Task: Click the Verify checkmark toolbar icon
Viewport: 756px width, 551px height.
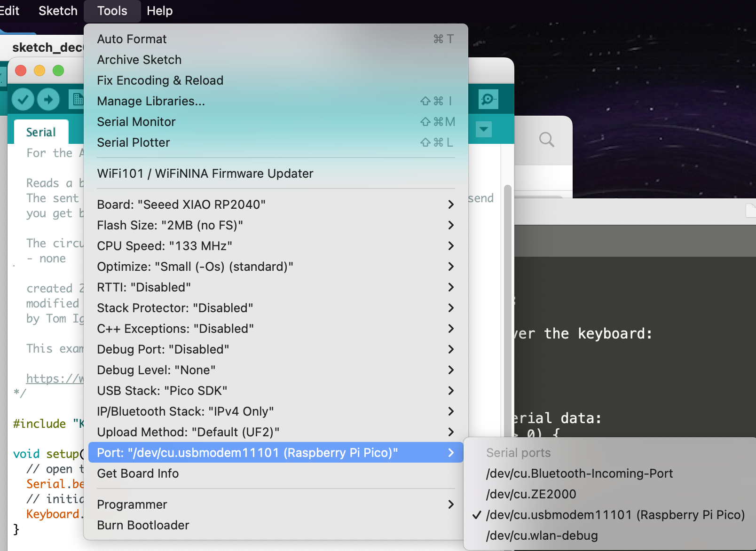Action: [x=23, y=99]
